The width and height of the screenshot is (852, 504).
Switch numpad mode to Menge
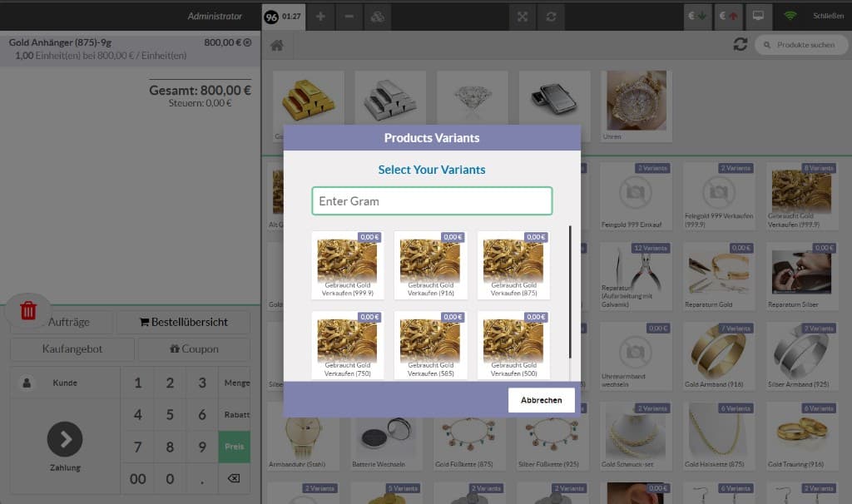(x=234, y=383)
